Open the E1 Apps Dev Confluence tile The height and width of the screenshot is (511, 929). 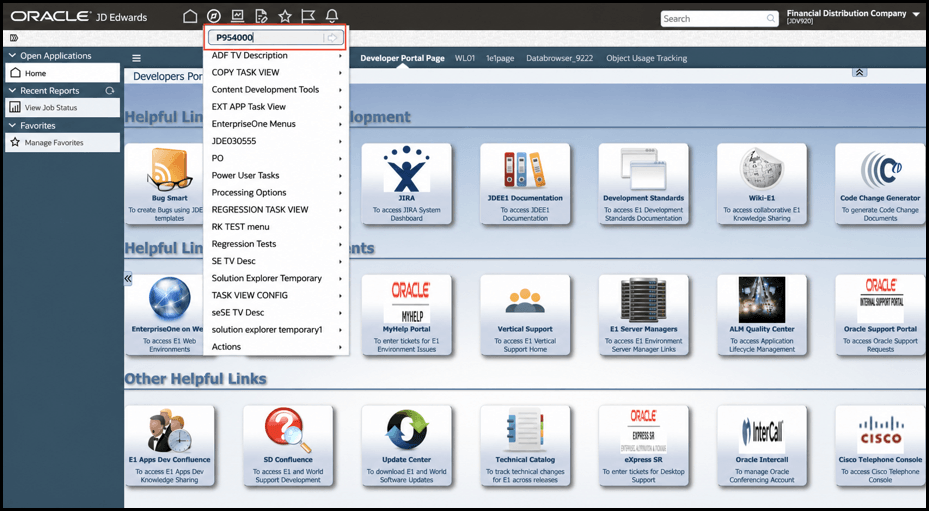pyautogui.click(x=169, y=446)
